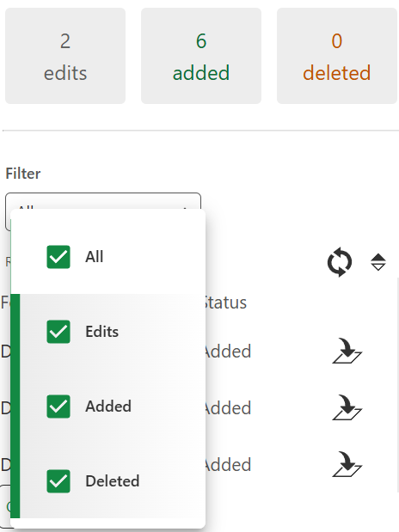Select the Deleted option label

coord(113,481)
